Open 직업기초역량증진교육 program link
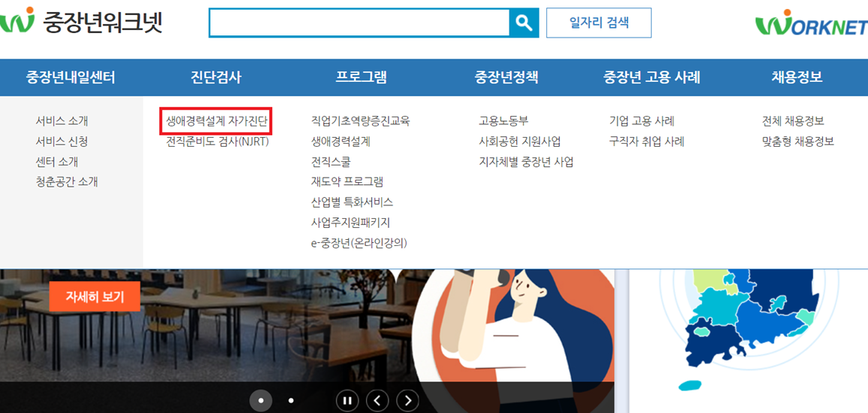The height and width of the screenshot is (413, 868). click(361, 121)
